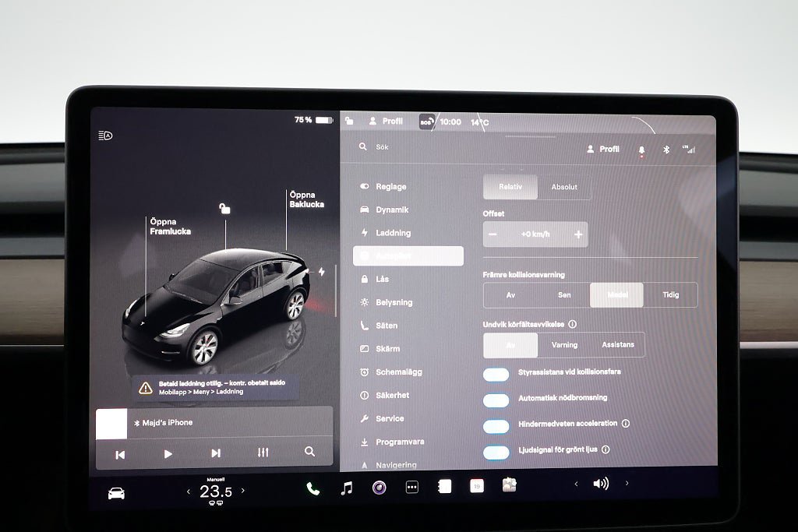Open the three-dots app launcher
This screenshot has width=798, height=532.
pos(412,488)
